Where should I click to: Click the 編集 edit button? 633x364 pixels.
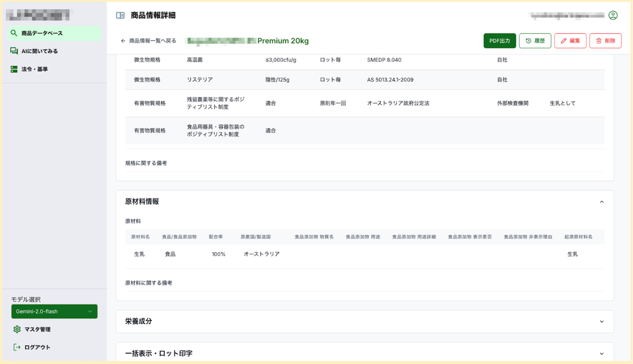570,41
